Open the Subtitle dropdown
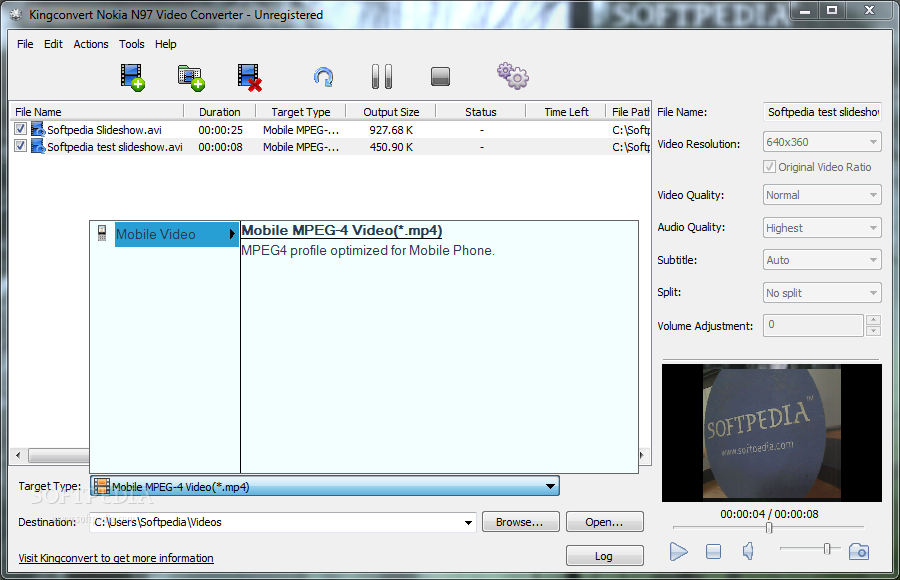The width and height of the screenshot is (900, 580). [x=822, y=260]
